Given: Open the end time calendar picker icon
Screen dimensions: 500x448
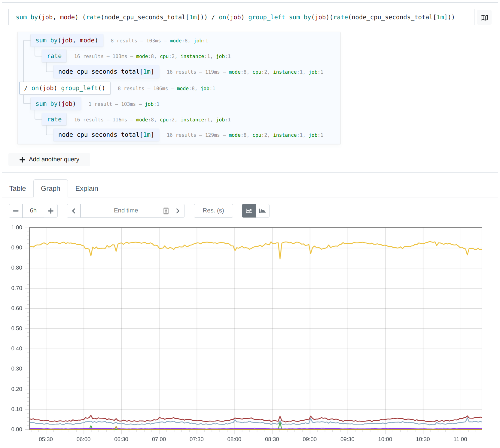Looking at the screenshot, I should pyautogui.click(x=166, y=211).
